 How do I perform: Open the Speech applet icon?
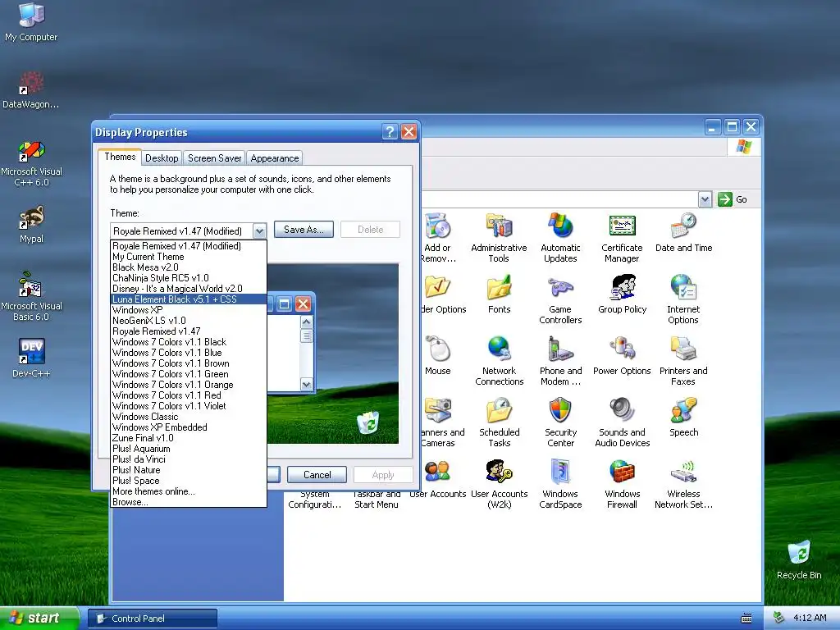683,418
